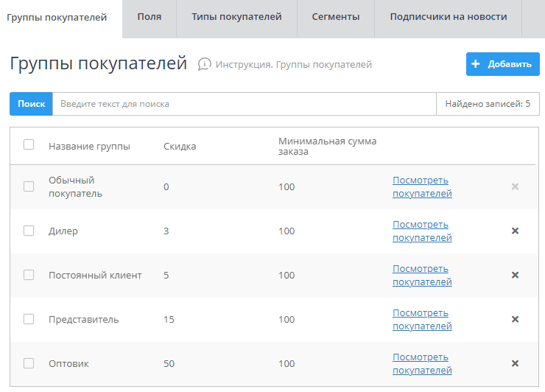Open the Типы покупателей tab
Screen dimensions: 545x392
(236, 17)
